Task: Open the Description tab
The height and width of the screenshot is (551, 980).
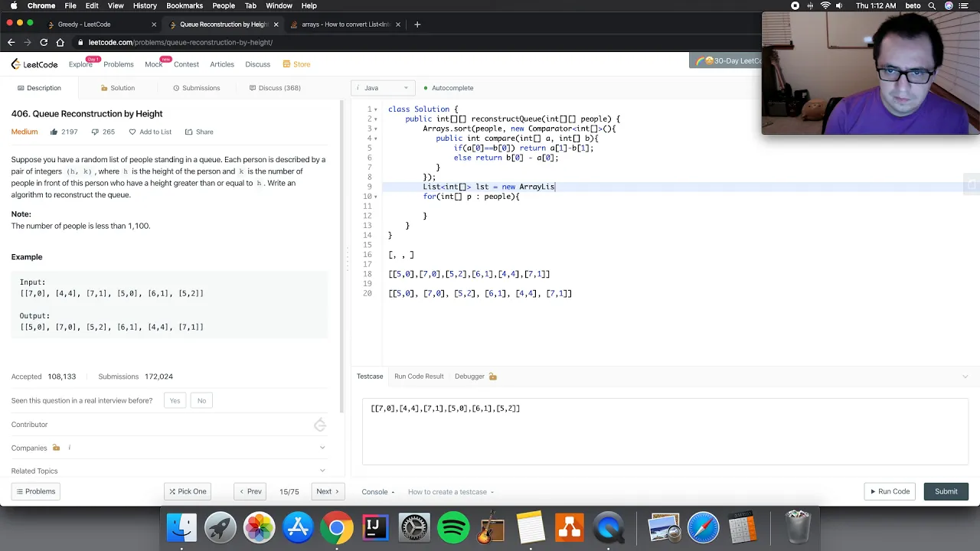Action: [x=38, y=88]
